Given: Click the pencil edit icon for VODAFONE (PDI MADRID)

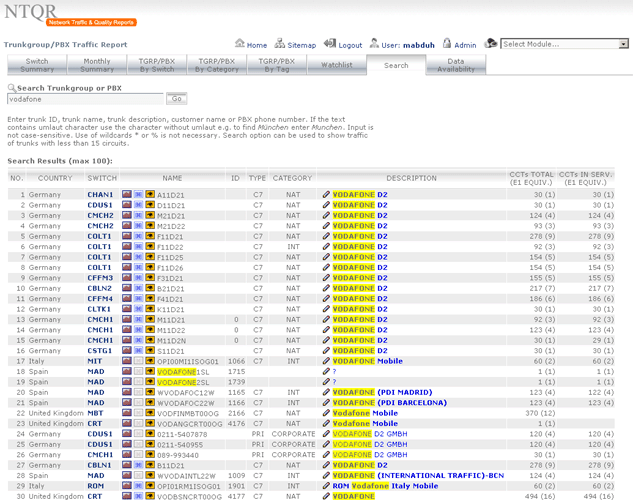Looking at the screenshot, I should 325,392.
